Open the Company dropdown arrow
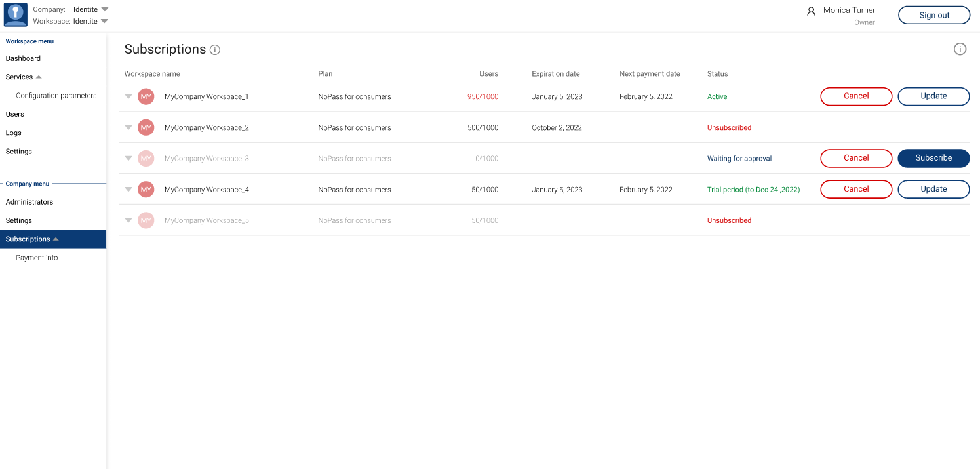The height and width of the screenshot is (469, 980). (x=105, y=10)
